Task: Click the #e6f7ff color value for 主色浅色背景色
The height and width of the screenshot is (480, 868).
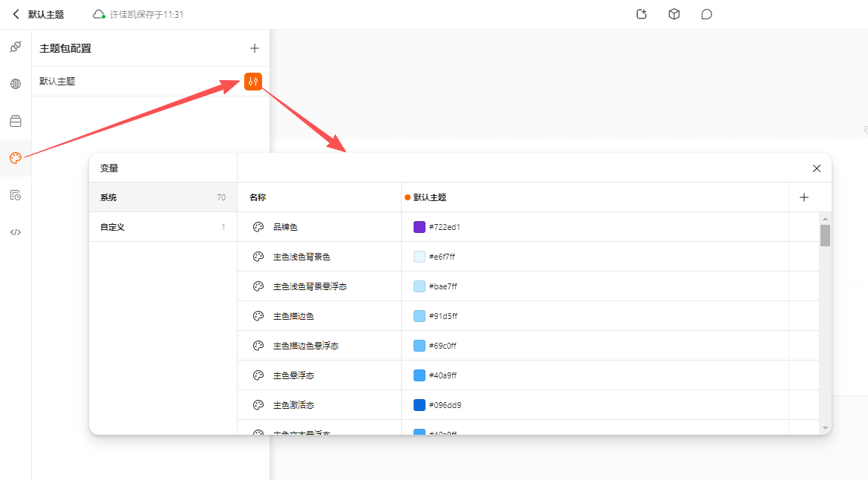Action: coord(443,257)
